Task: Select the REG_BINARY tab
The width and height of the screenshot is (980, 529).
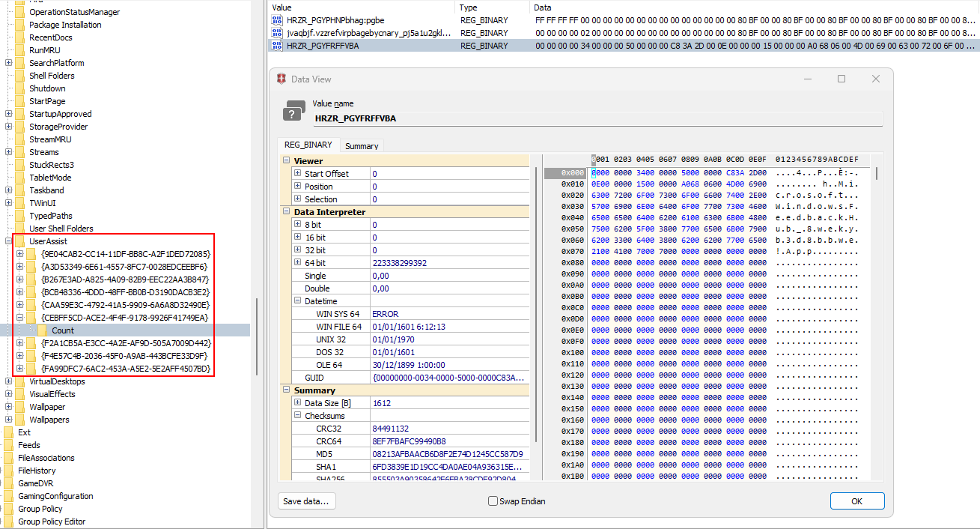Action: (308, 145)
